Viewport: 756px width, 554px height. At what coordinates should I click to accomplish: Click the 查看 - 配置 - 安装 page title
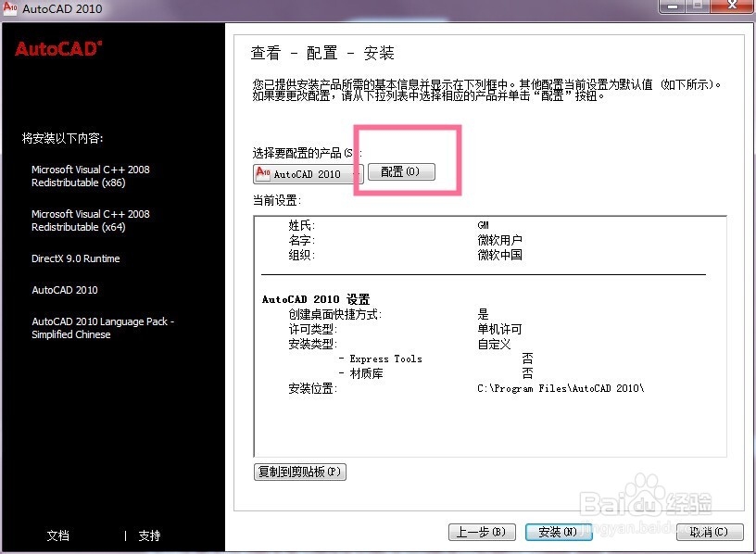pyautogui.click(x=322, y=53)
